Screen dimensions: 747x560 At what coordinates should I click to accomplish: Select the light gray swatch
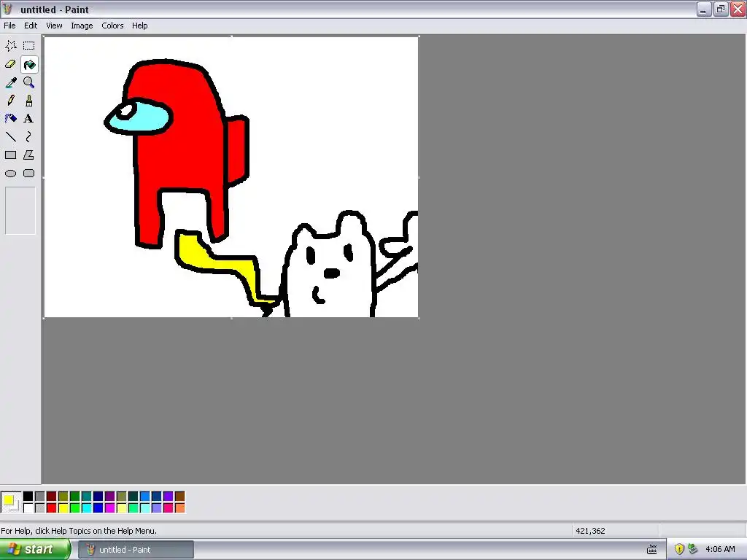point(39,508)
